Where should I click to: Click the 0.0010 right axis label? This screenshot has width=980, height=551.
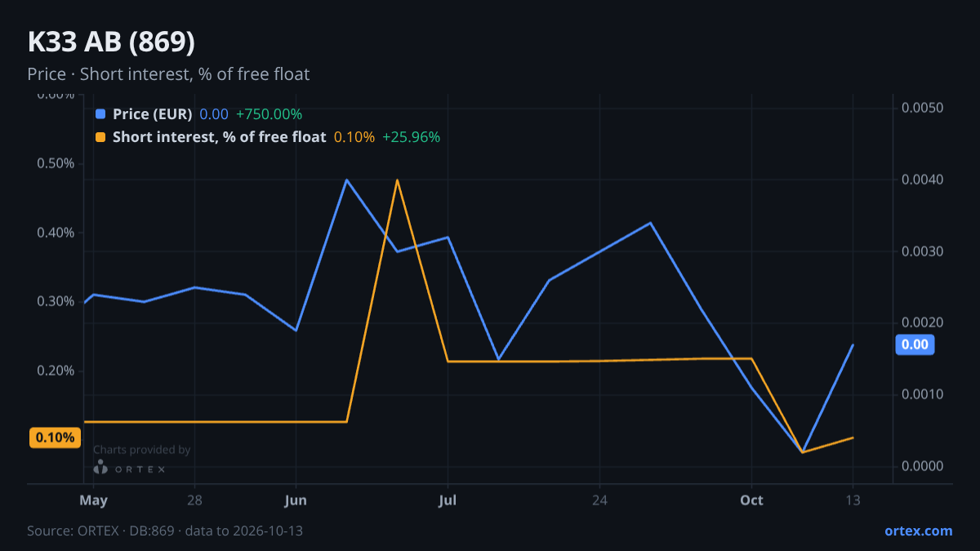(x=923, y=394)
